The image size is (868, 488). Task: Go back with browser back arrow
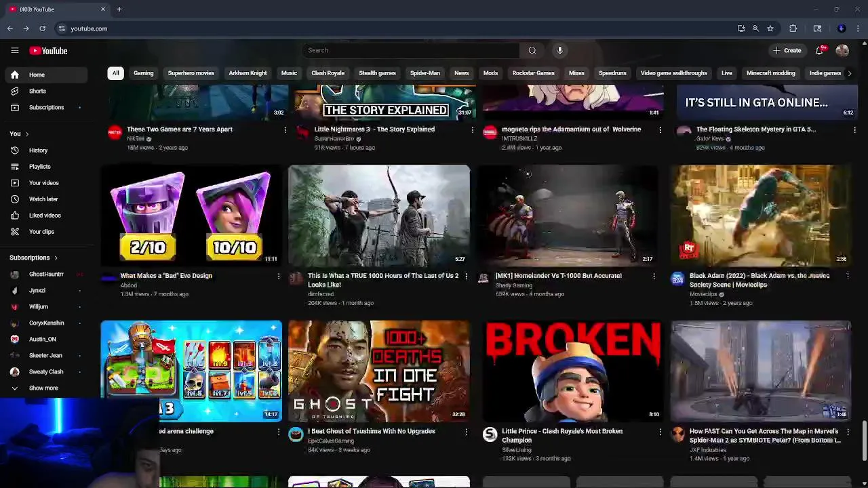pos(10,28)
